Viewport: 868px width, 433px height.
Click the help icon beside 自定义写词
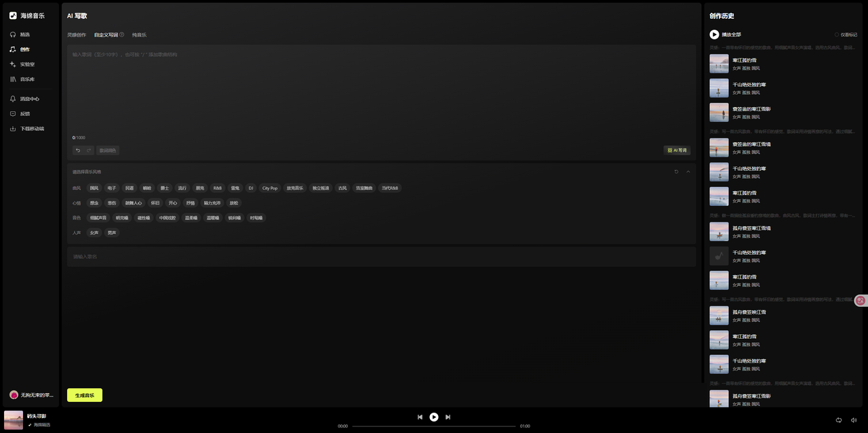pos(122,35)
